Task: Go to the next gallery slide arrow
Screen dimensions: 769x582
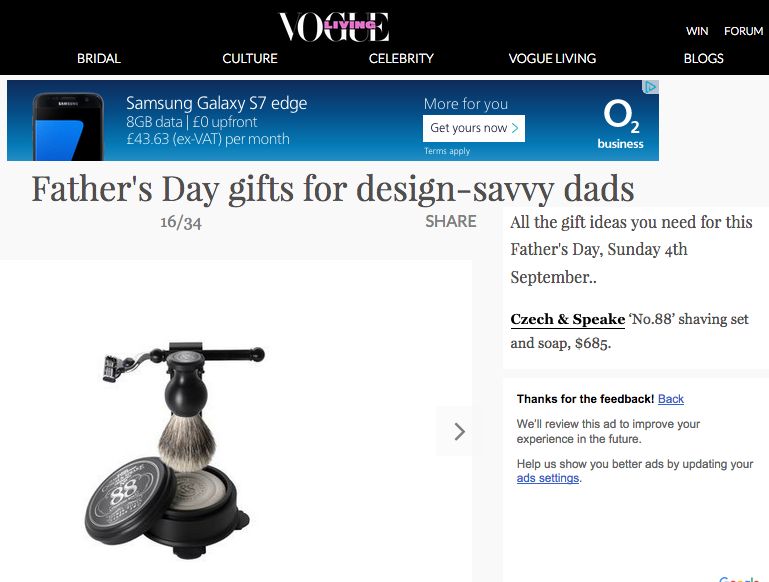Action: [x=459, y=431]
